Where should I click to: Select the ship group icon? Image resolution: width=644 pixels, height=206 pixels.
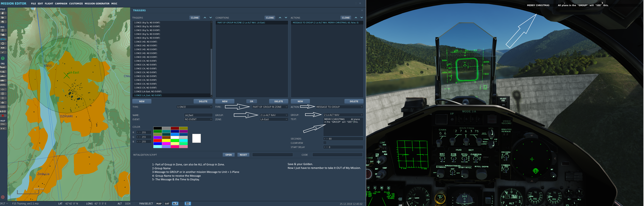[3, 76]
